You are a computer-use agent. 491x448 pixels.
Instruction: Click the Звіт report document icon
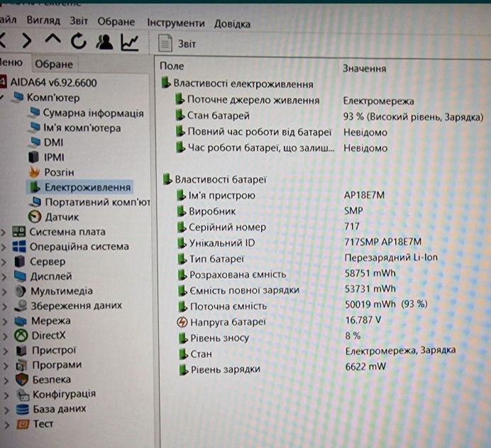click(x=165, y=44)
